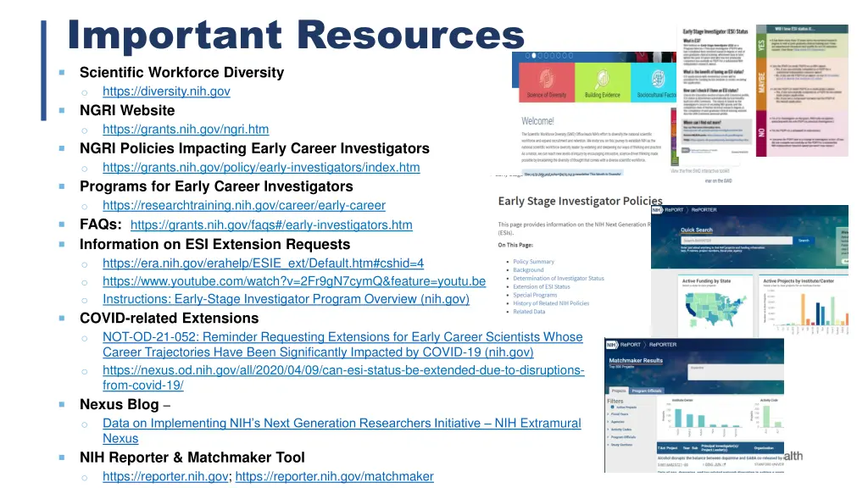868x488 pixels.
Task: Open the nexus.od.nih.gov ESI status extension link
Action: tap(343, 378)
